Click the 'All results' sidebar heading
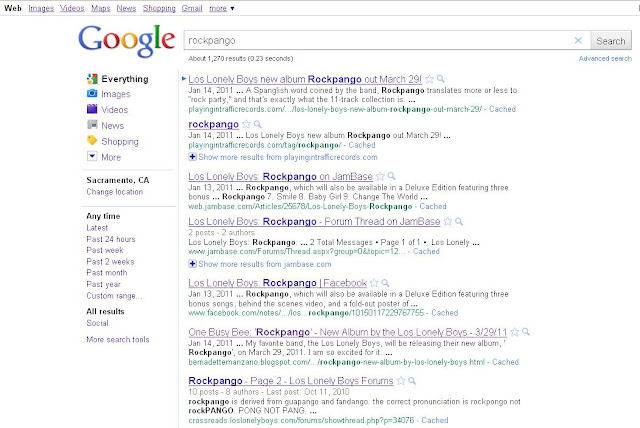This screenshot has height=428, width=640. click(105, 312)
